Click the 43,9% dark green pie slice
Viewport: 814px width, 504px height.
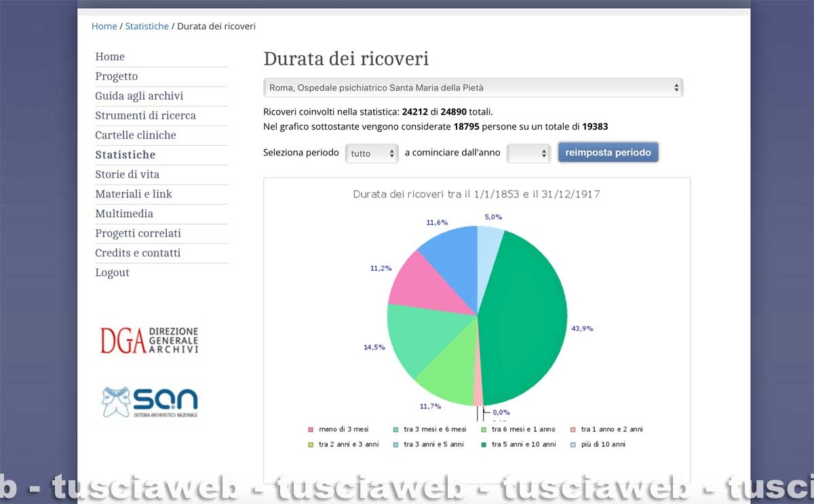click(529, 319)
